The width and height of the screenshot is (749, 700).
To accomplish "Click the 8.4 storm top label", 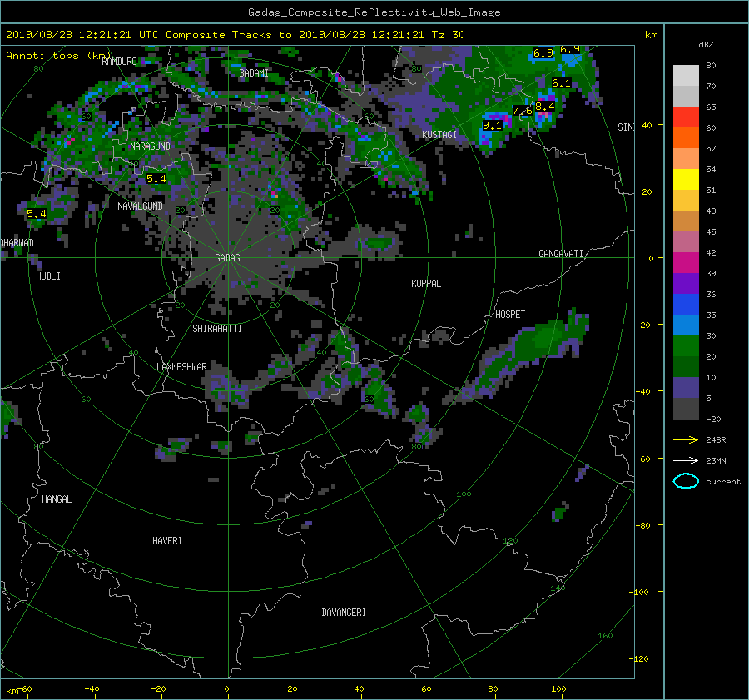I will 544,106.
